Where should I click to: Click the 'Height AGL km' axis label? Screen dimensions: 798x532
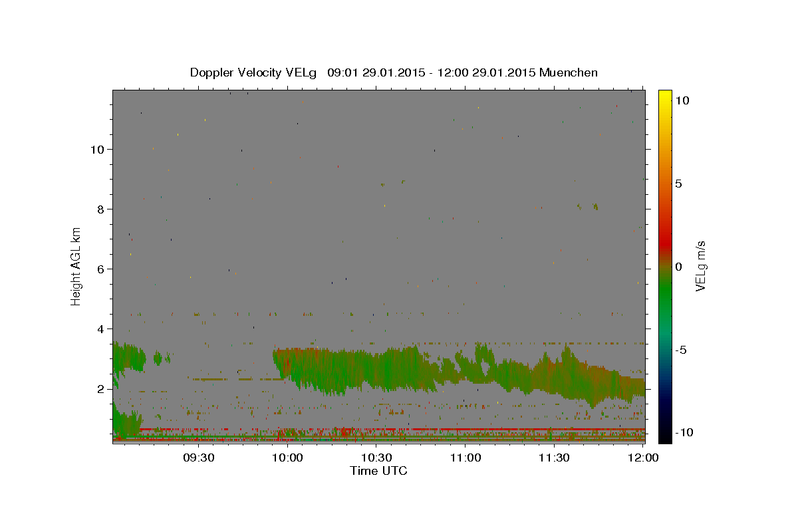click(x=76, y=265)
